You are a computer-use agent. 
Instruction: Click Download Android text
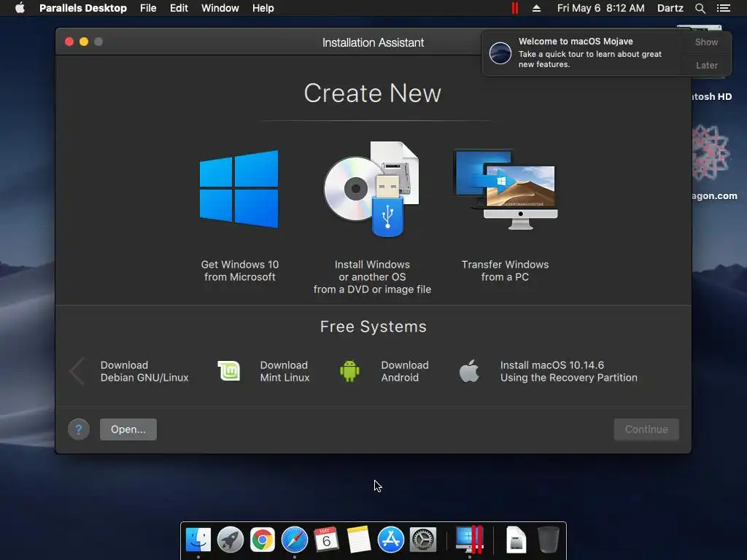click(x=405, y=371)
